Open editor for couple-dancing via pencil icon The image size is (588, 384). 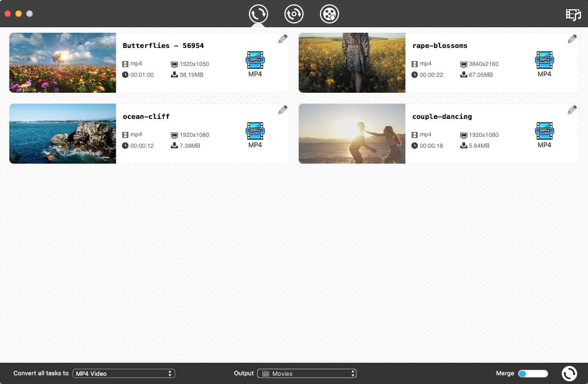click(x=572, y=110)
